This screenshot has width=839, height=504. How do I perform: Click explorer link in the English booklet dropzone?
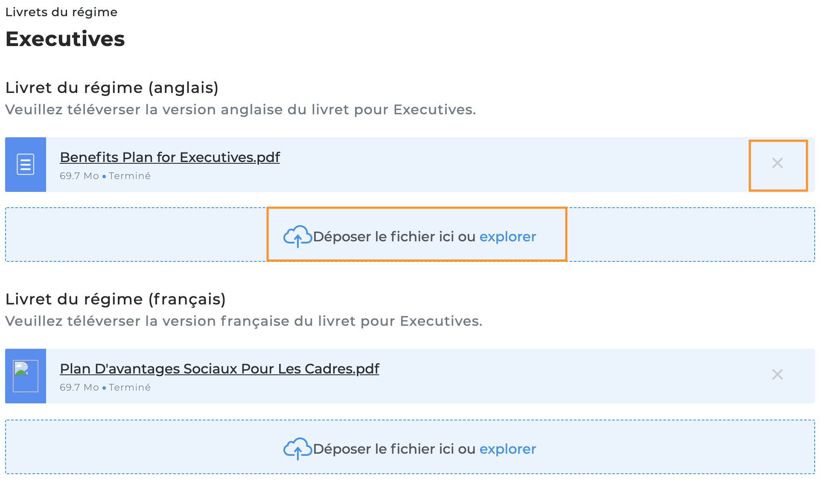pyautogui.click(x=508, y=237)
